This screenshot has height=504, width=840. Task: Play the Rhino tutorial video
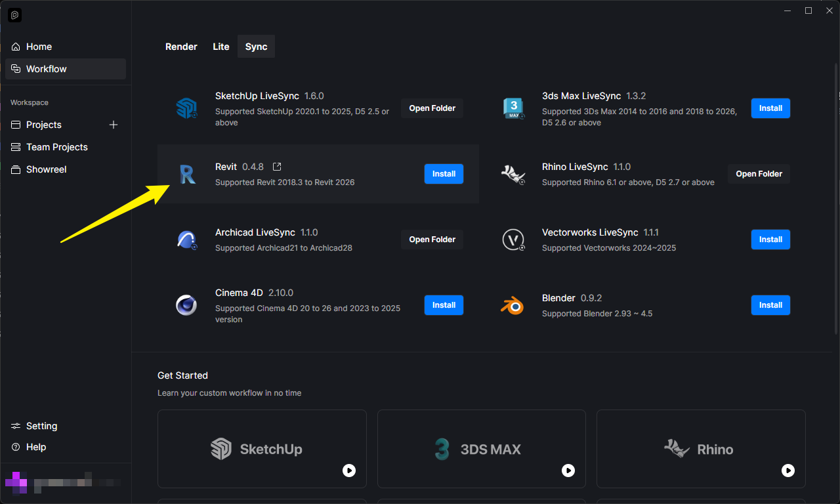[x=788, y=471]
